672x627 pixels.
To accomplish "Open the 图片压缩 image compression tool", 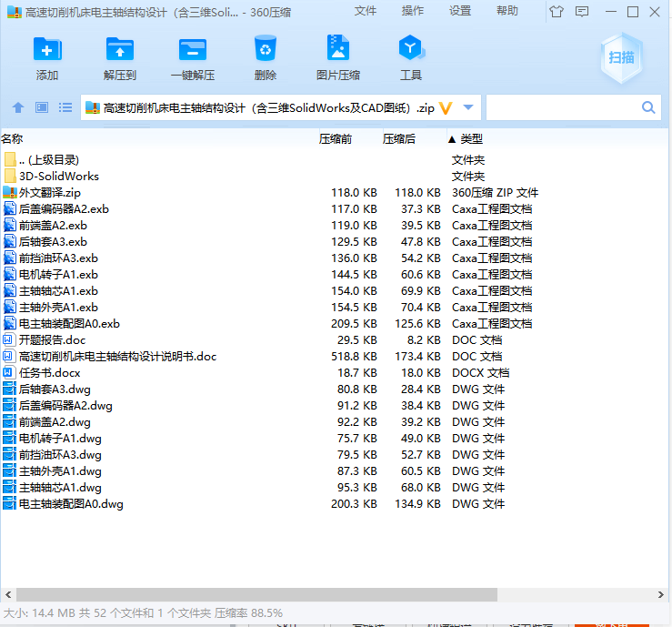I will [338, 47].
